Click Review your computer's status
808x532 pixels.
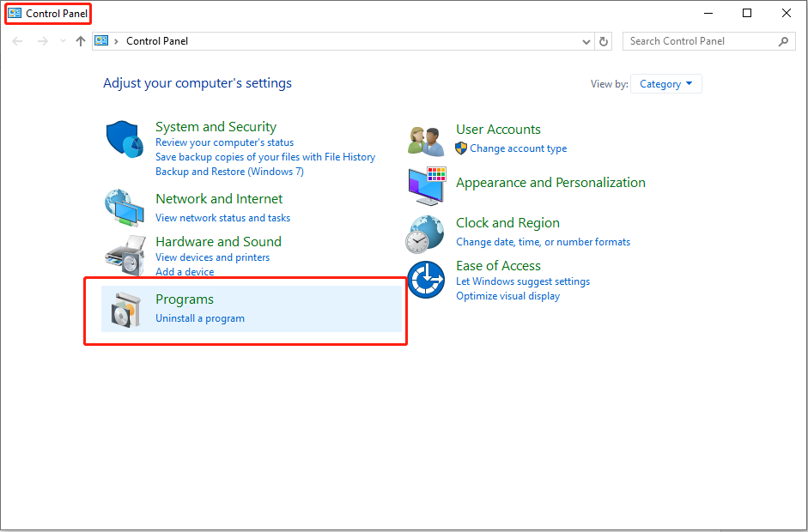tap(225, 142)
